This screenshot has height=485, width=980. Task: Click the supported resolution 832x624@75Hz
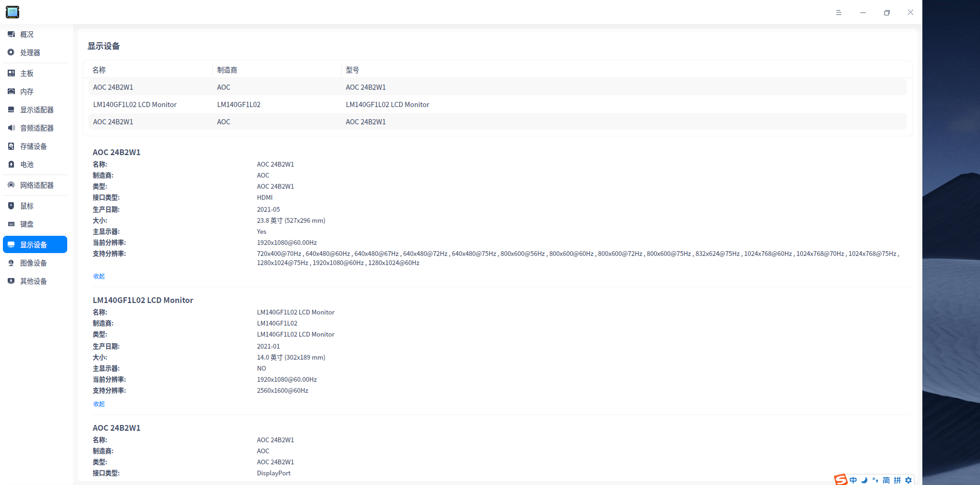point(718,254)
